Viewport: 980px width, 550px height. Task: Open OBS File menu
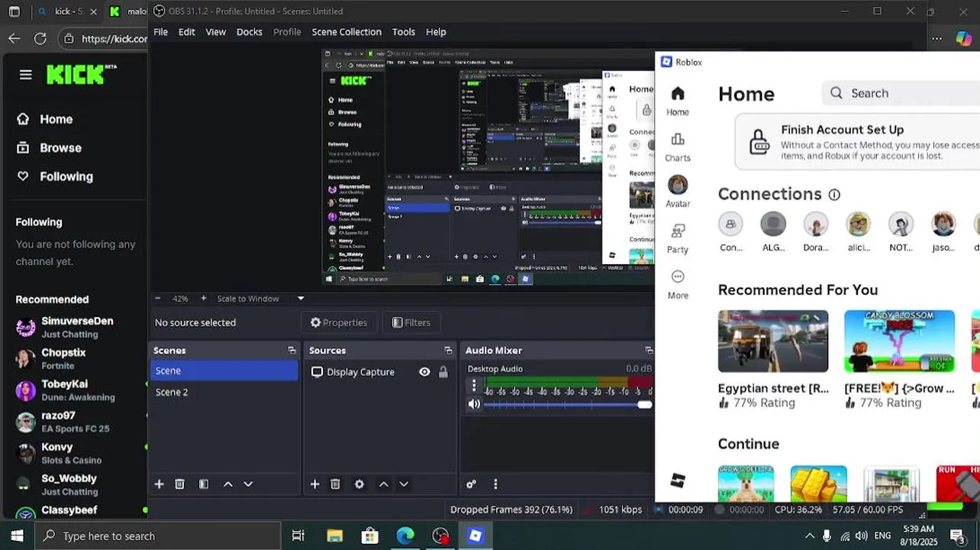pos(160,32)
